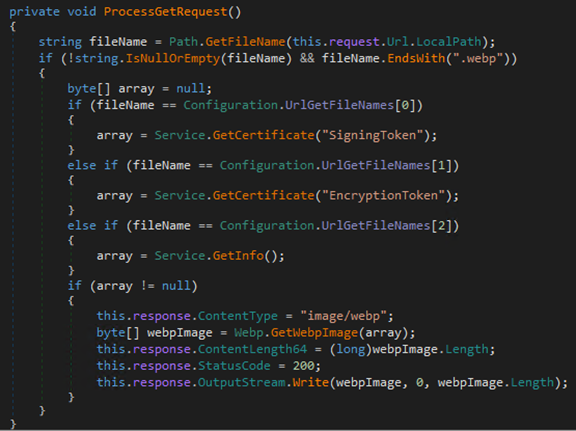This screenshot has height=431, width=576.
Task: Click 'null' in the array != null condition
Action: (176, 286)
